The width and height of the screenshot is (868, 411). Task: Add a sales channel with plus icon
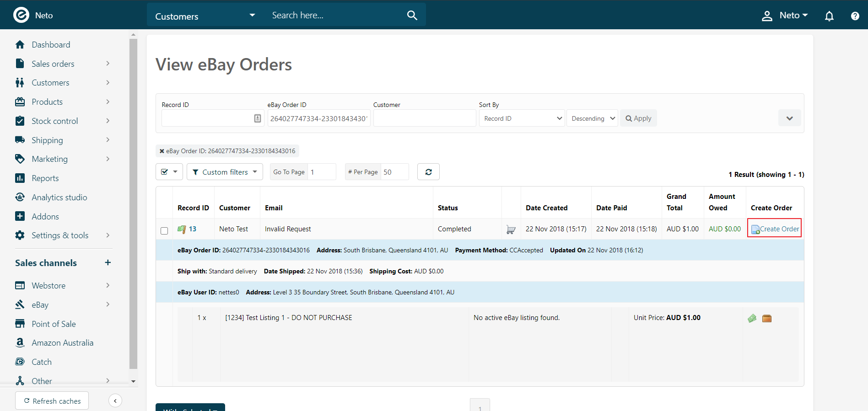click(x=108, y=262)
